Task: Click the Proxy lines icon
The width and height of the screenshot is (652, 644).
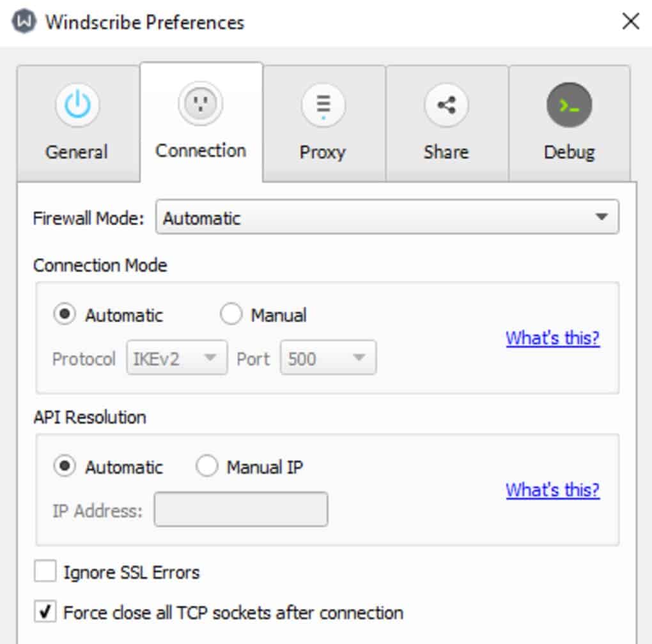Action: click(x=323, y=105)
